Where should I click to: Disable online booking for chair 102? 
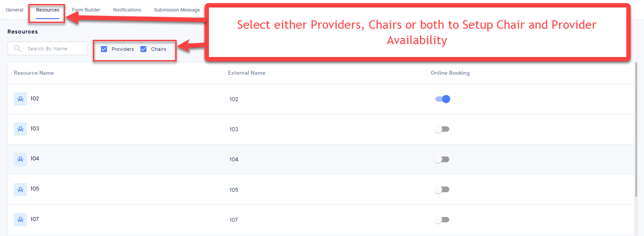tap(443, 99)
